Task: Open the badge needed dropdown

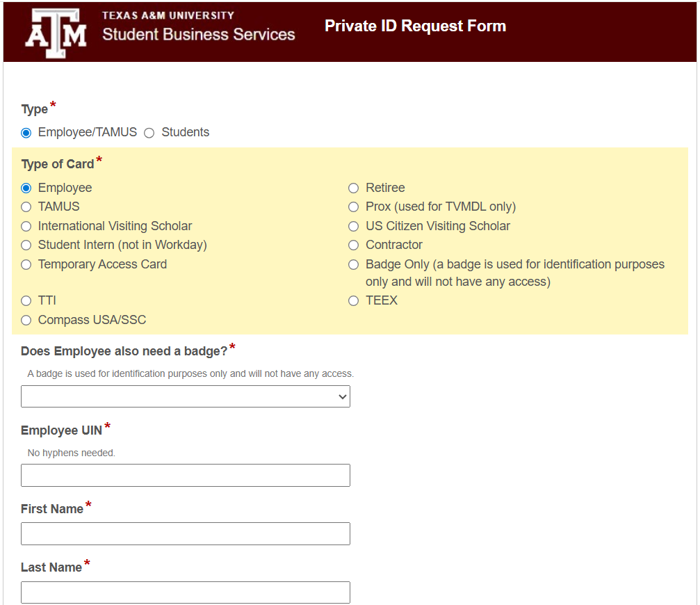Action: click(186, 396)
